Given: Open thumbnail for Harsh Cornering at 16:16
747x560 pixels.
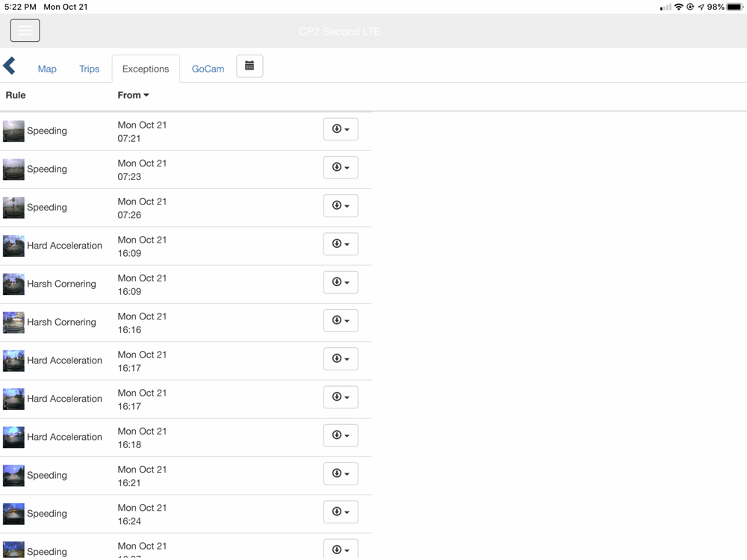Looking at the screenshot, I should [x=13, y=323].
